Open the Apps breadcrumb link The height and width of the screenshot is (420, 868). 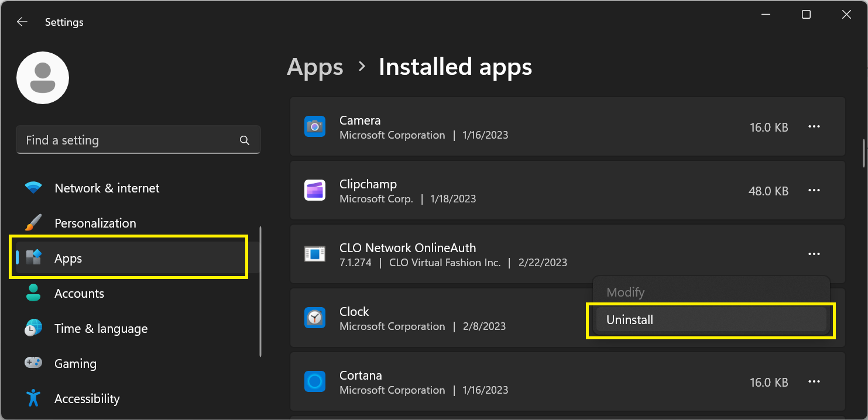click(315, 67)
